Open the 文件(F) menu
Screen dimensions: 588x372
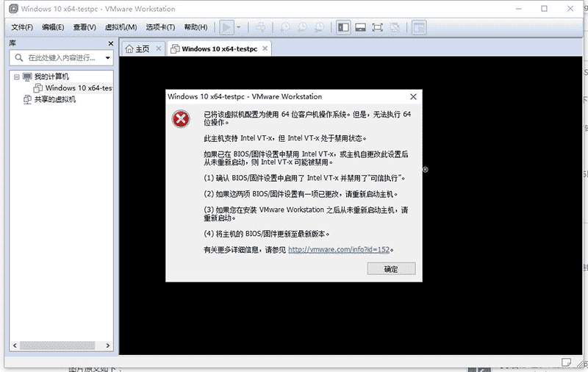(22, 27)
